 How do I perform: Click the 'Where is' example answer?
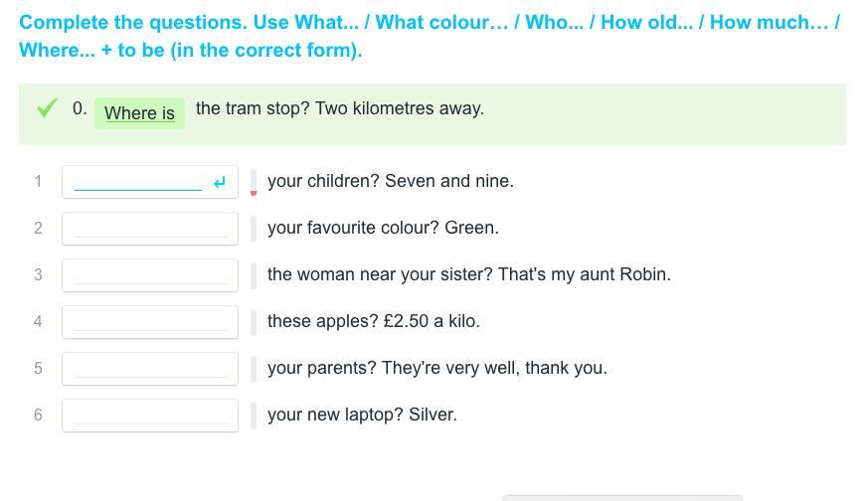coord(139,113)
